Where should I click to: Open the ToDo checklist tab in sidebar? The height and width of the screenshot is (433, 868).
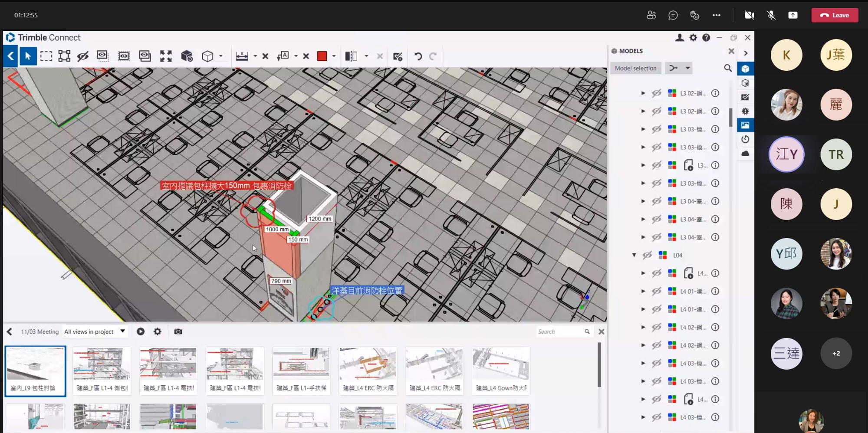click(x=745, y=97)
